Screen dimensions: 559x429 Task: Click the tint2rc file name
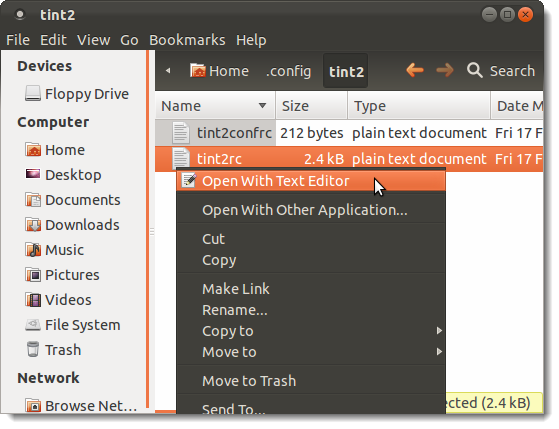[219, 159]
